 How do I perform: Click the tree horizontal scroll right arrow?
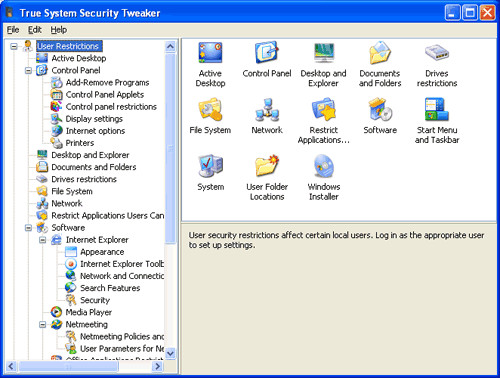pyautogui.click(x=157, y=366)
